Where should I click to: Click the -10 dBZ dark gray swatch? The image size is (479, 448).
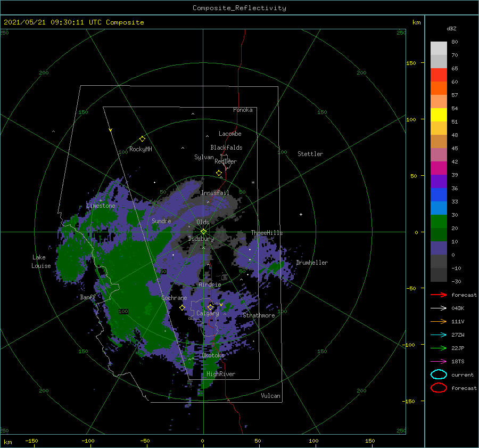439,261
